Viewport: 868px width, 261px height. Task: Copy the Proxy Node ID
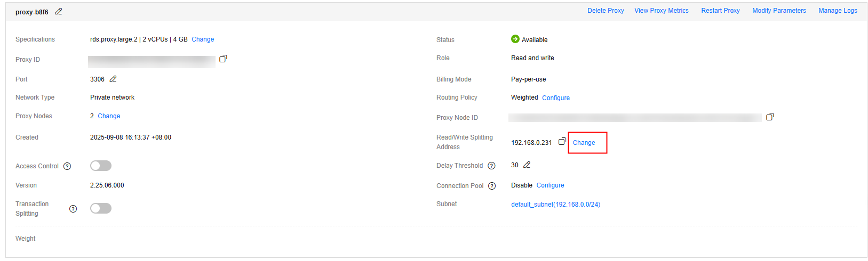point(770,117)
